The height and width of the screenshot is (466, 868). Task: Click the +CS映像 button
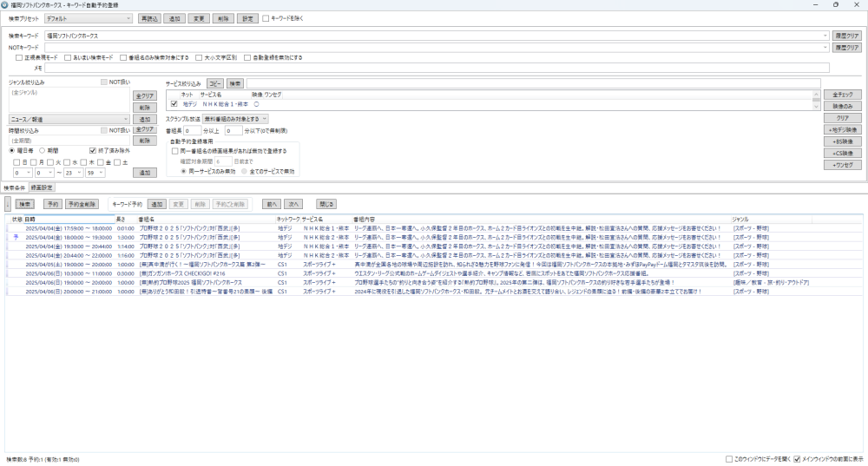[x=843, y=154]
